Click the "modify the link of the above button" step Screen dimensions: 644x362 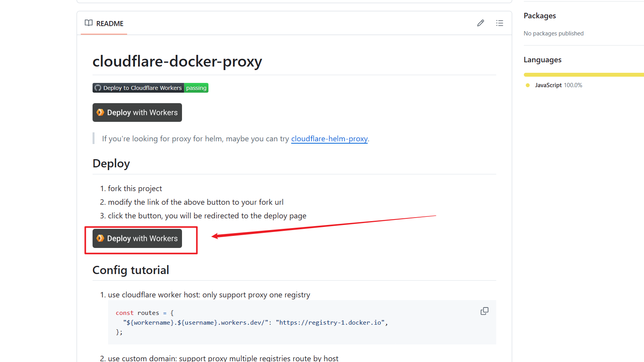click(196, 202)
